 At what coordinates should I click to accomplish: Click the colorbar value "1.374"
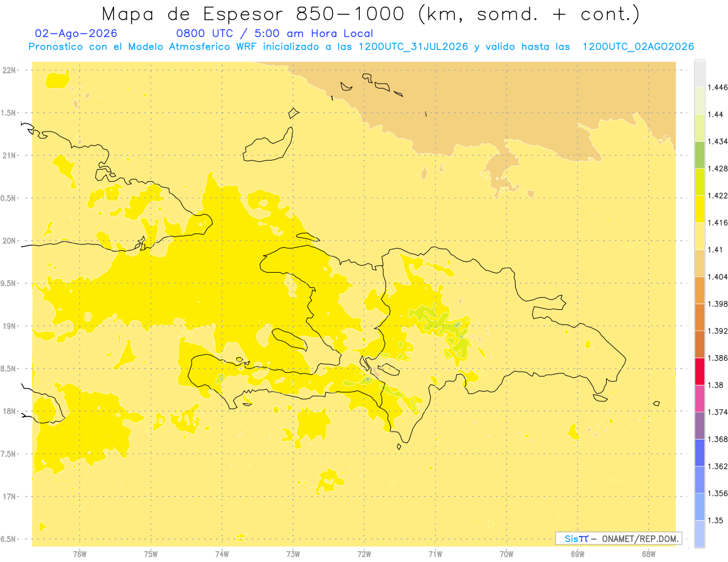click(718, 412)
